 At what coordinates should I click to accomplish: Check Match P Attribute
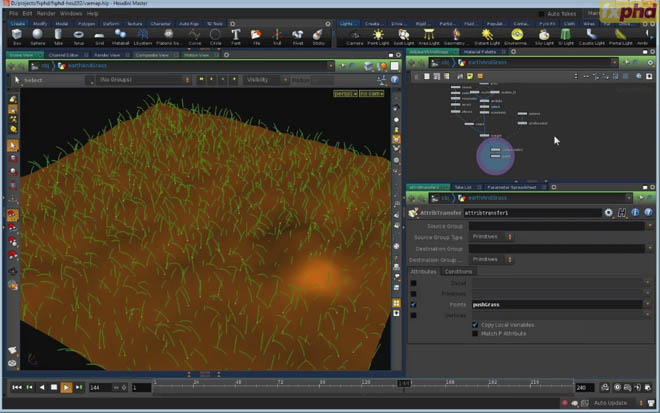coord(475,333)
